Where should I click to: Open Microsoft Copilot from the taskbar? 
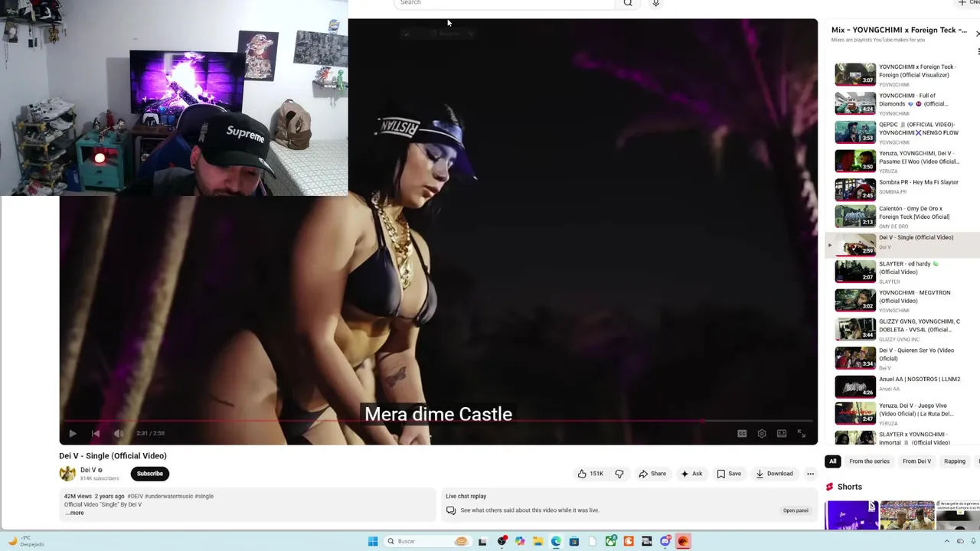coord(520,542)
